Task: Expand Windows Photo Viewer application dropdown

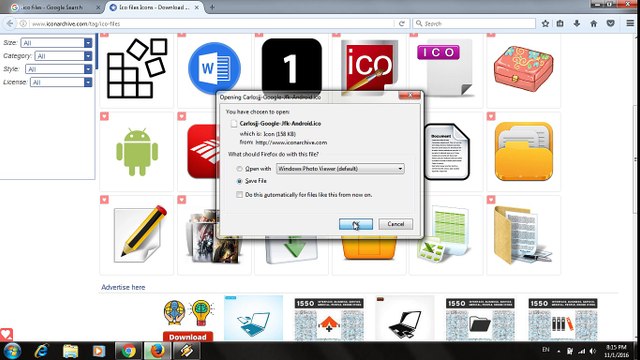Action: click(340, 169)
